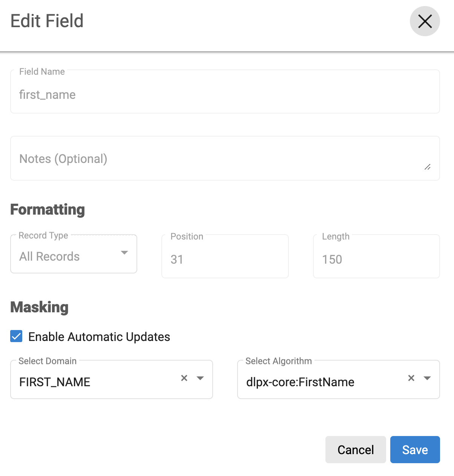The width and height of the screenshot is (454, 476).
Task: Click the Enable Automatic Updates label
Action: click(x=99, y=337)
